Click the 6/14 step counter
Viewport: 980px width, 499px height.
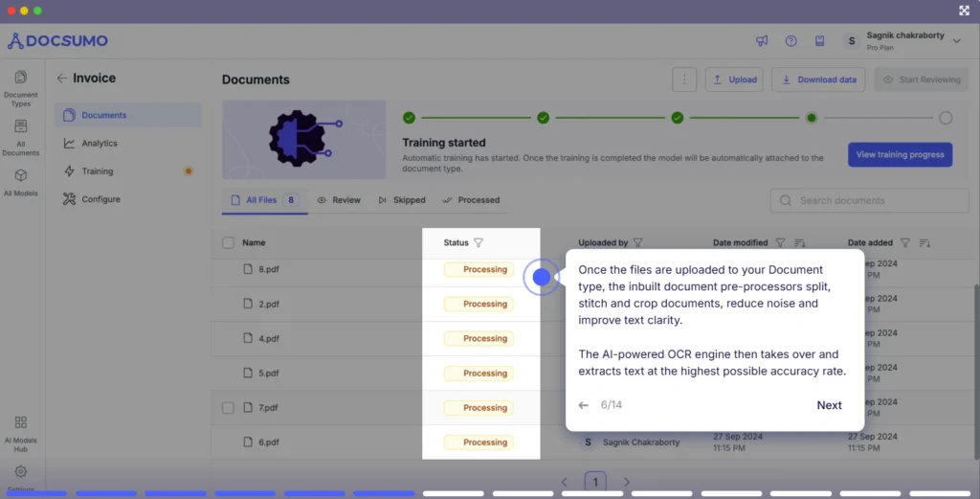(x=612, y=405)
